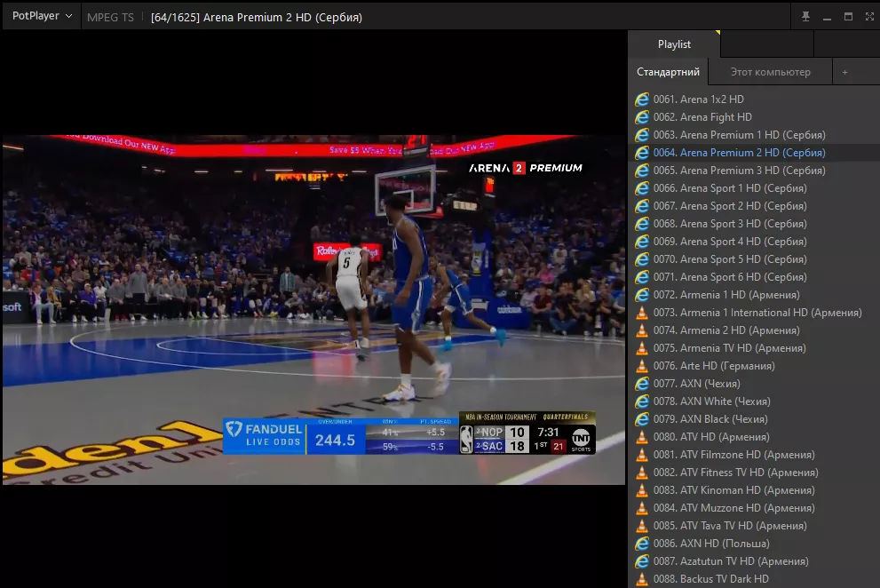The width and height of the screenshot is (880, 588).
Task: Click the icon beside 0062. Arena Fight HD
Action: pos(641,117)
